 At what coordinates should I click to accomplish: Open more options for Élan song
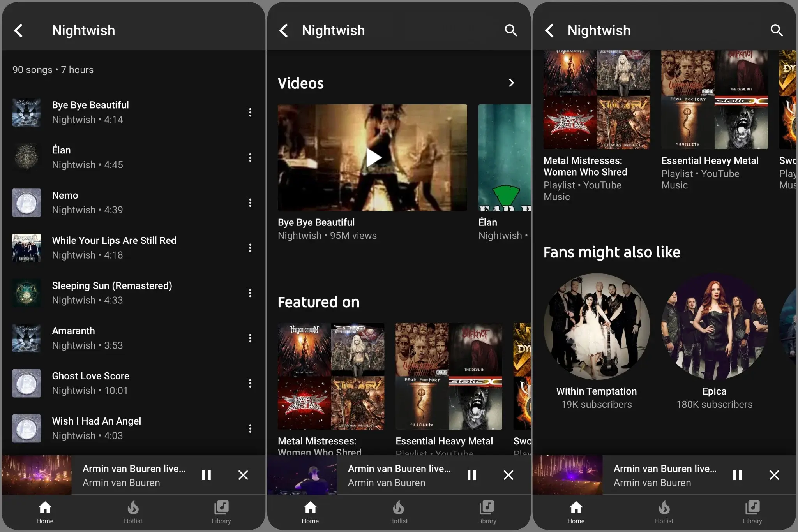click(x=250, y=158)
